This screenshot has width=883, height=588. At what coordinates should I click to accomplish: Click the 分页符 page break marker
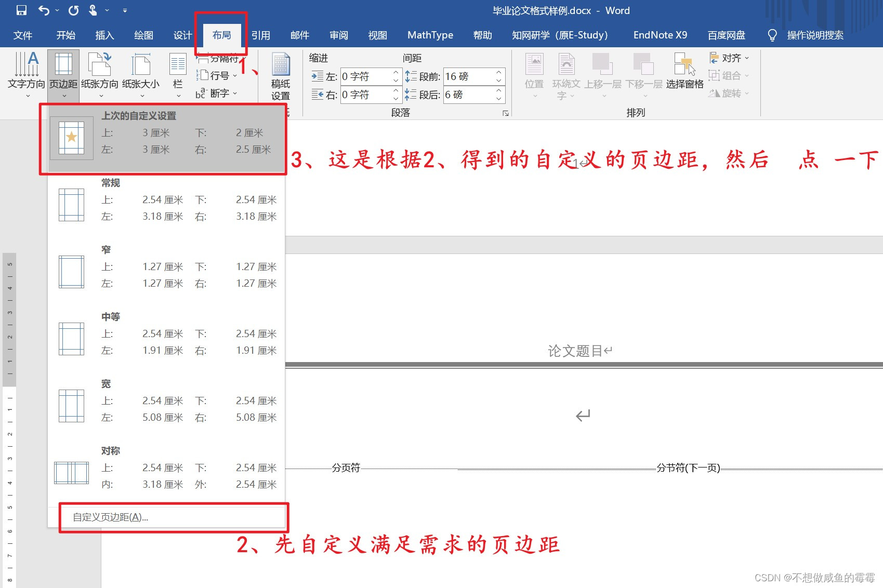pyautogui.click(x=346, y=468)
